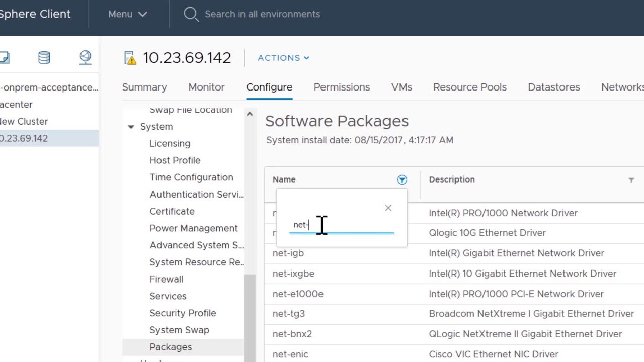This screenshot has height=362, width=644.
Task: Select Firewall in the System settings
Action: pyautogui.click(x=166, y=279)
